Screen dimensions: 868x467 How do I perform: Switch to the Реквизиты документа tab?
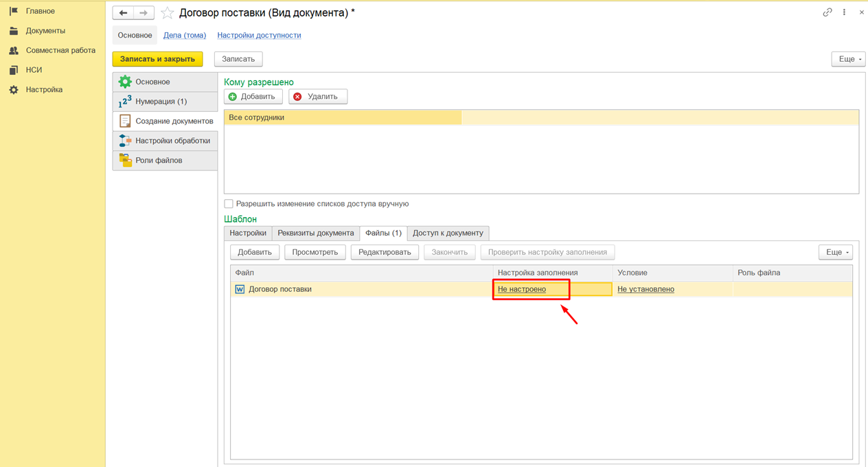[316, 233]
